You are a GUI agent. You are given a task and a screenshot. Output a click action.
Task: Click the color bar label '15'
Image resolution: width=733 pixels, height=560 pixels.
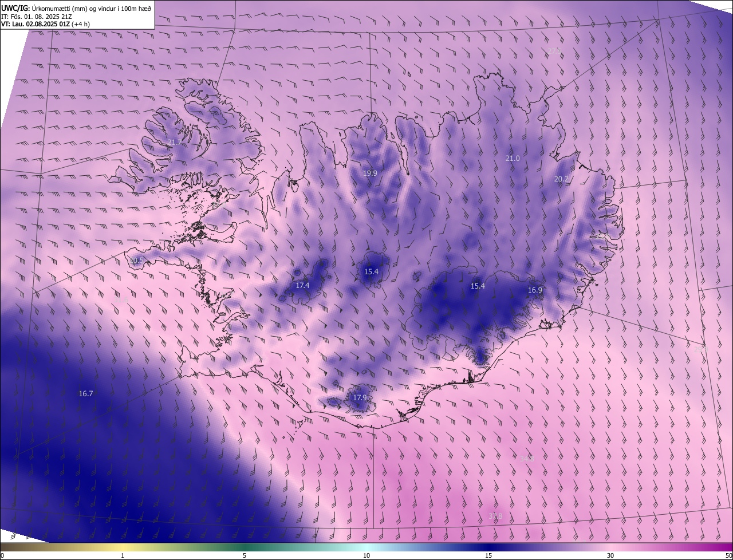[488, 555]
